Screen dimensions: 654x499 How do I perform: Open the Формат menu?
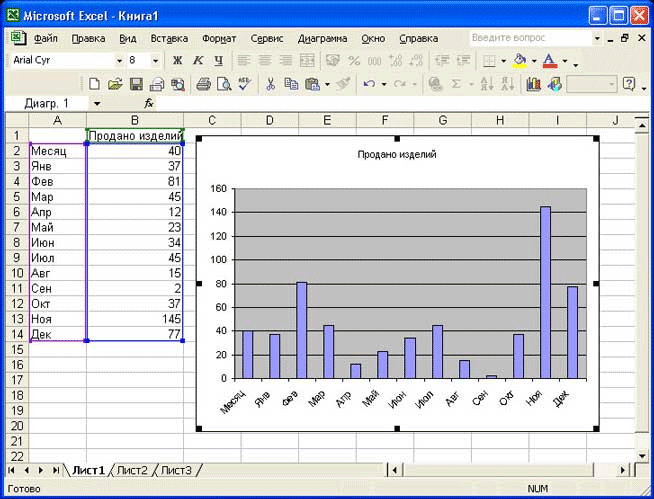coord(219,38)
